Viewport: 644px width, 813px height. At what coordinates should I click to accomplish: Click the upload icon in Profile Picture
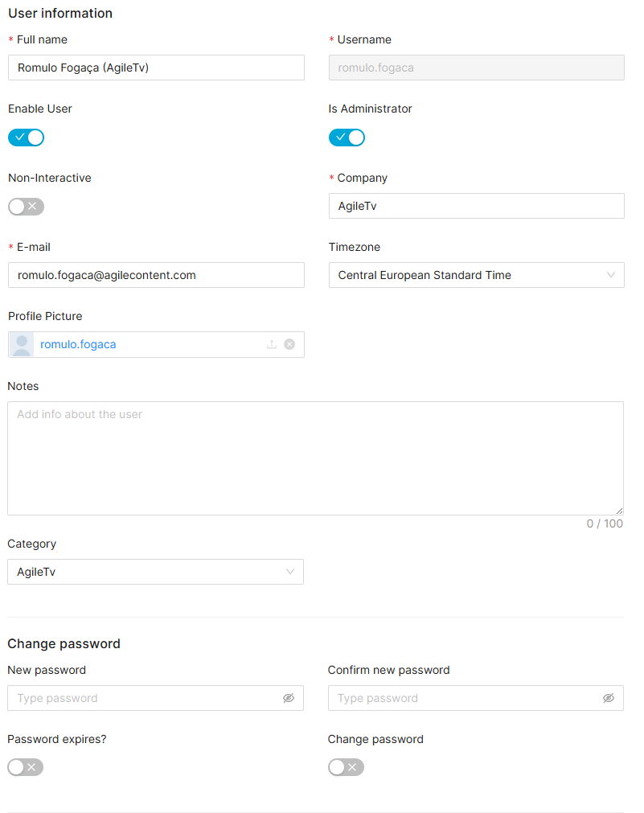(x=272, y=344)
